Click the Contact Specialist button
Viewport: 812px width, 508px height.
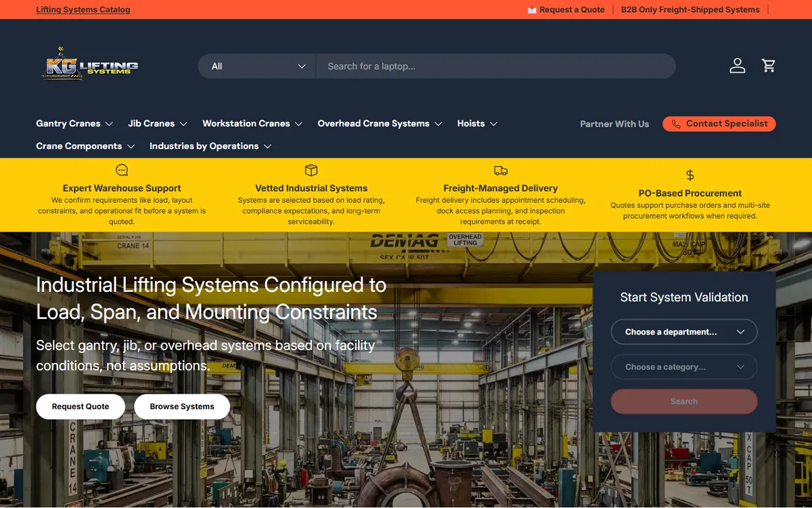pyautogui.click(x=719, y=124)
